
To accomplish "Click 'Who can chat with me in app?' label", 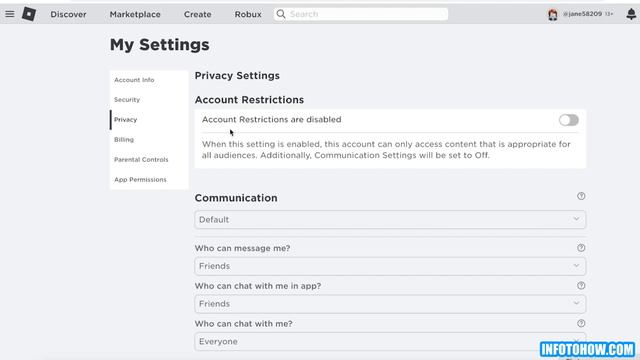I will coord(258,286).
